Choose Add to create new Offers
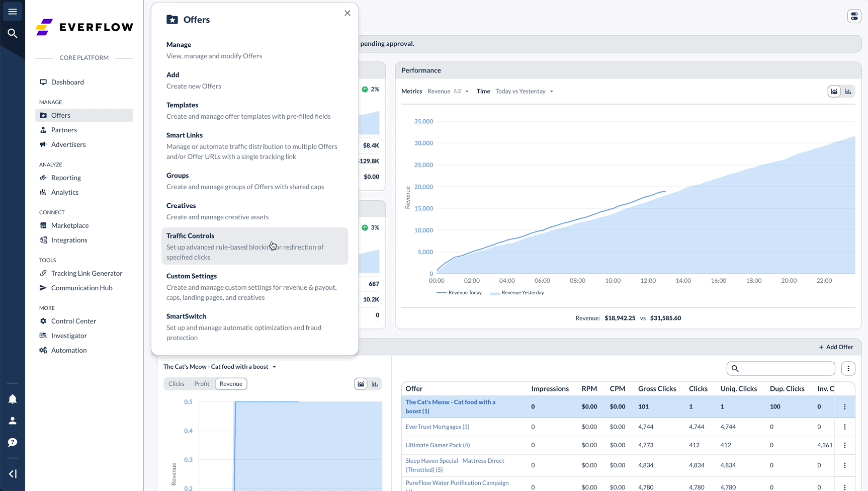Screen dimensions: 868x491 254,80
